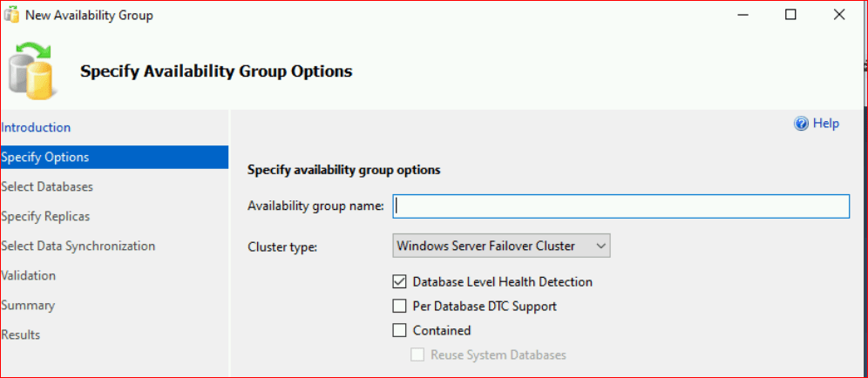Uncheck Database Level Health Detection

pos(400,282)
